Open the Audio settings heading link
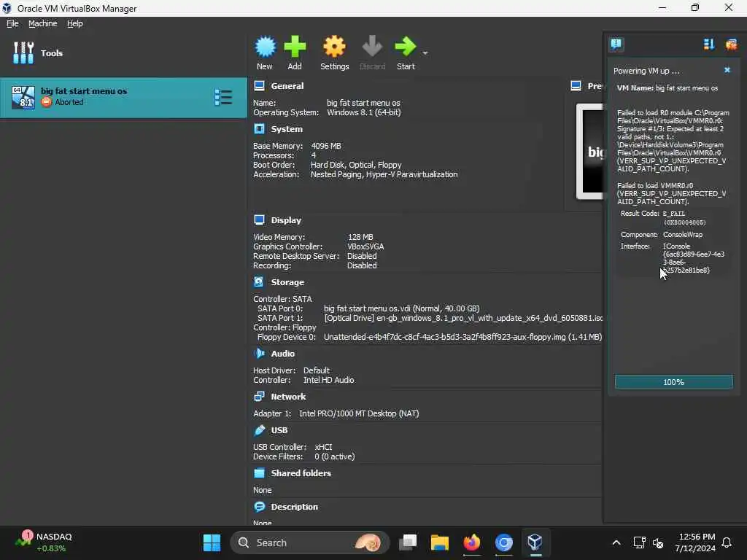 tap(282, 354)
